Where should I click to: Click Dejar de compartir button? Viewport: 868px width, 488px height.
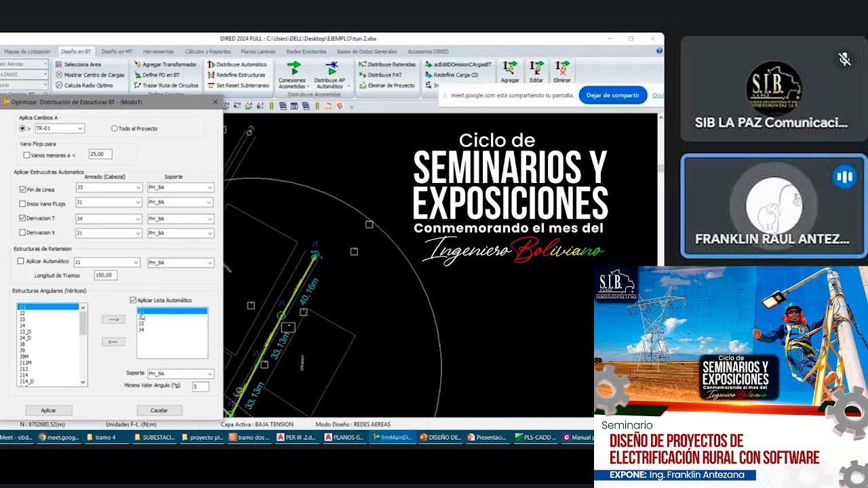(612, 96)
